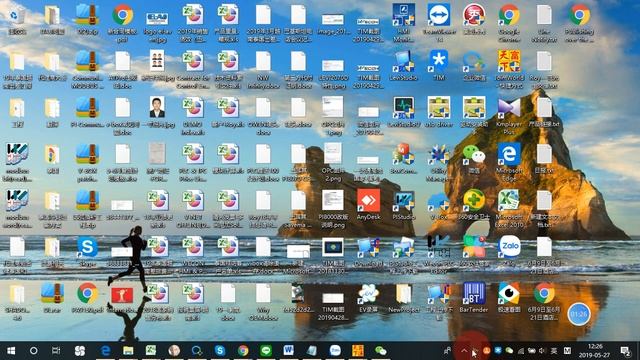The image size is (640, 360).
Task: Open the Zalo desktop shortcut
Action: [x=509, y=247]
